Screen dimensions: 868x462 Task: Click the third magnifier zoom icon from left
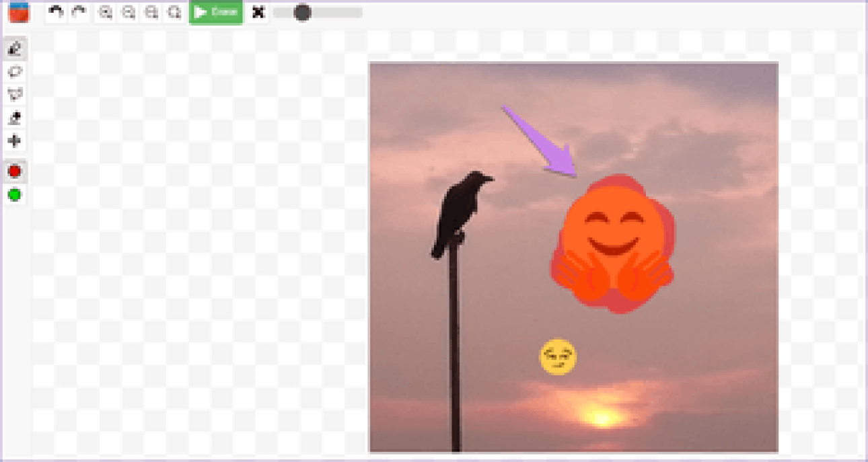[x=151, y=12]
